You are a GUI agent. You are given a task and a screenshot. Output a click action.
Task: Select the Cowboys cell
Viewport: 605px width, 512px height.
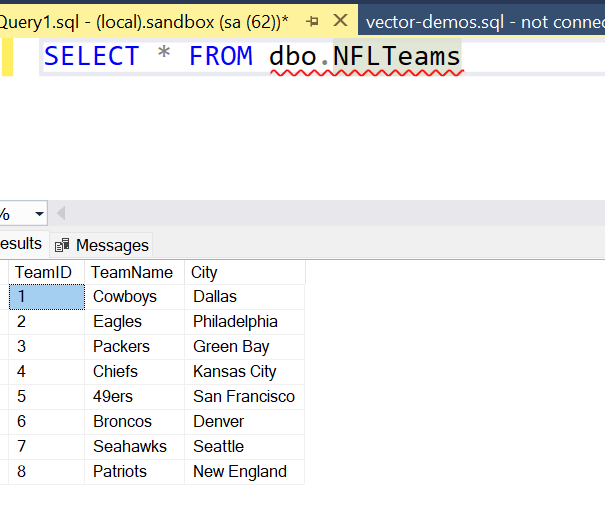coord(135,297)
